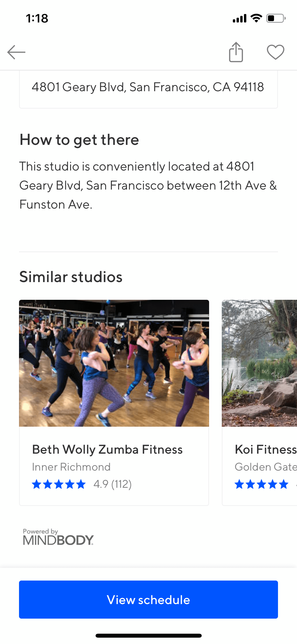Image resolution: width=297 pixels, height=644 pixels.
Task: Tap the How to get there heading
Action: 79,140
